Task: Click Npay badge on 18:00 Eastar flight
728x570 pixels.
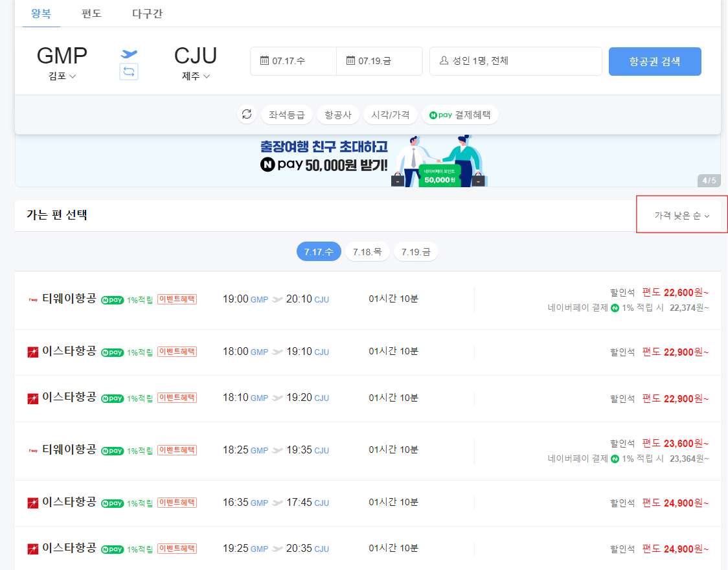Action: 112,352
